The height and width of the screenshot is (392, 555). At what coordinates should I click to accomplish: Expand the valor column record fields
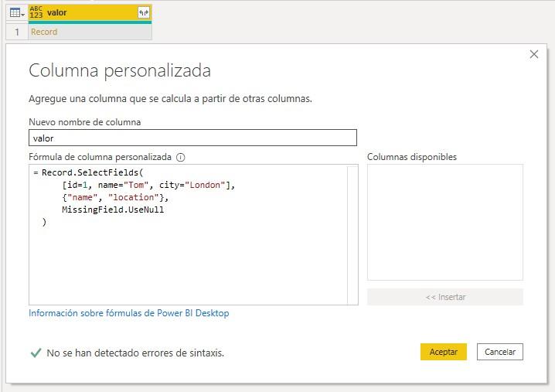point(143,12)
